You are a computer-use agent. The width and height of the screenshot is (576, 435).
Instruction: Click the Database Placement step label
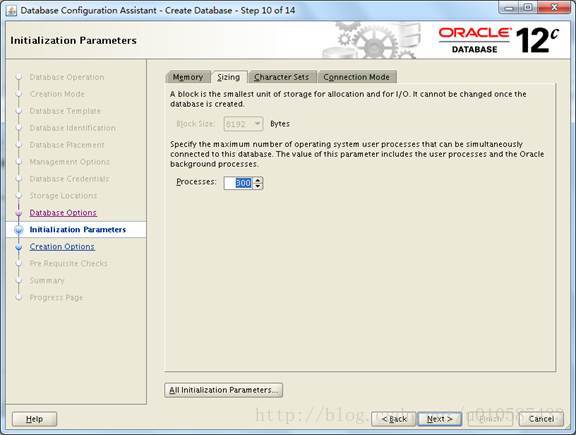[x=67, y=145]
